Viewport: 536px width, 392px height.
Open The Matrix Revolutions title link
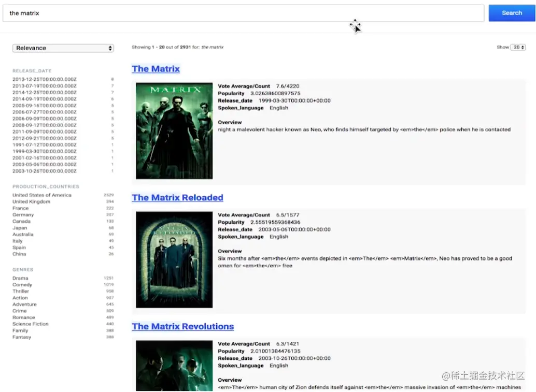183,326
